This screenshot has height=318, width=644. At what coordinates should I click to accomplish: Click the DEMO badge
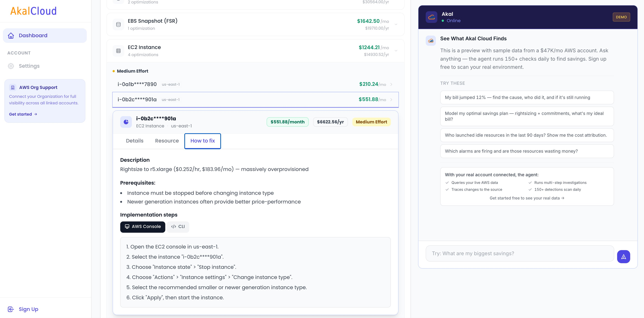[x=621, y=17]
